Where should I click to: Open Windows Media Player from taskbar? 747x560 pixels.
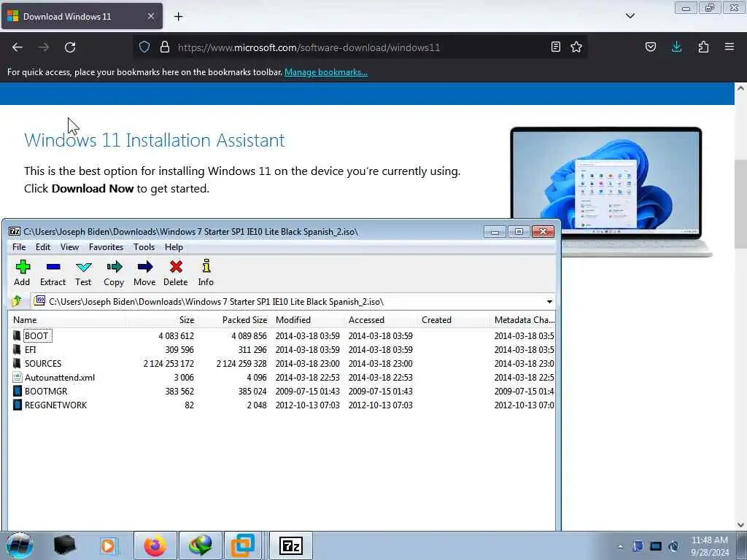point(108,545)
